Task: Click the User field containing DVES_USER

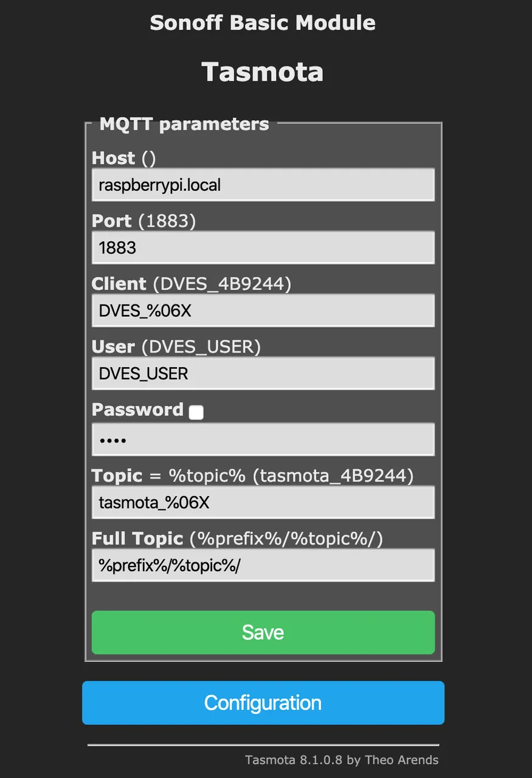Action: 263,373
